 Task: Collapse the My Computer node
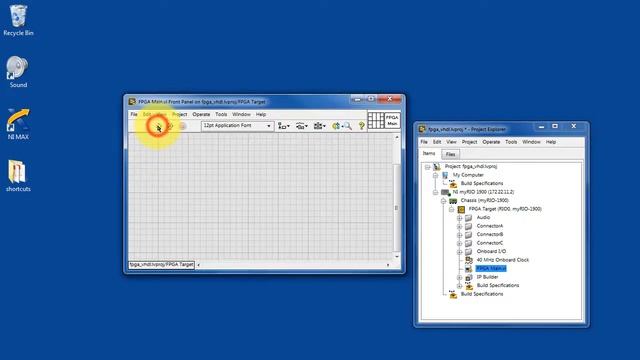436,175
